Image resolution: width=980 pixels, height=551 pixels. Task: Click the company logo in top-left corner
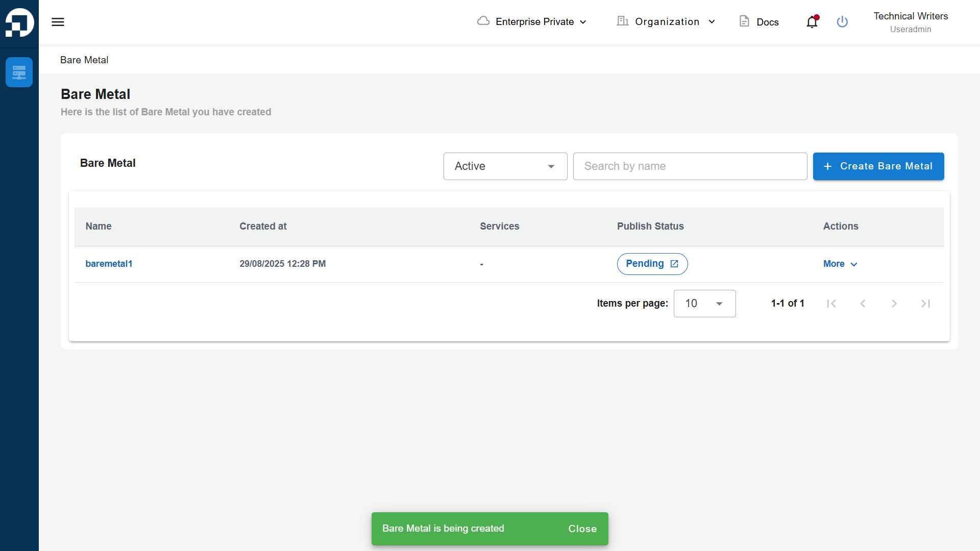pyautogui.click(x=19, y=22)
